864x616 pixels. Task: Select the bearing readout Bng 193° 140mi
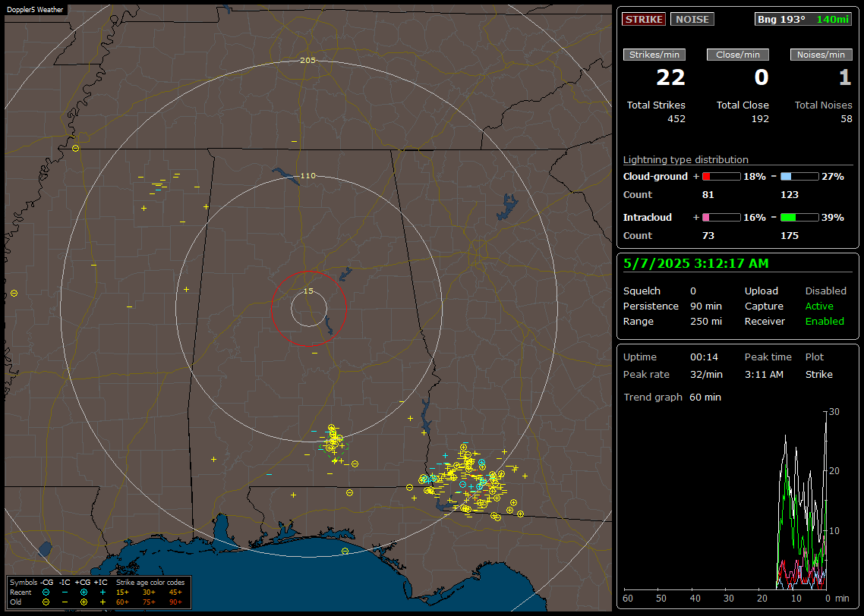803,19
